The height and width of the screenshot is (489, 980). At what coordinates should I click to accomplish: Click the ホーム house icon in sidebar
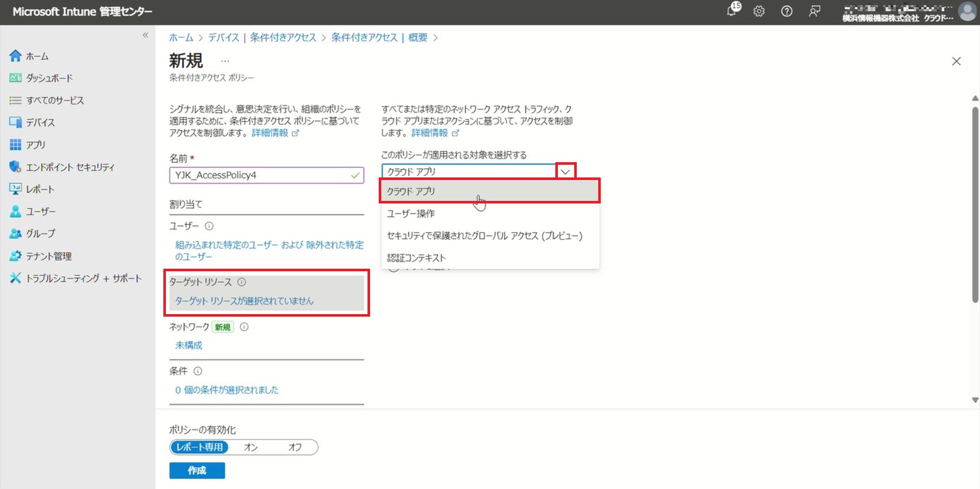pos(15,56)
